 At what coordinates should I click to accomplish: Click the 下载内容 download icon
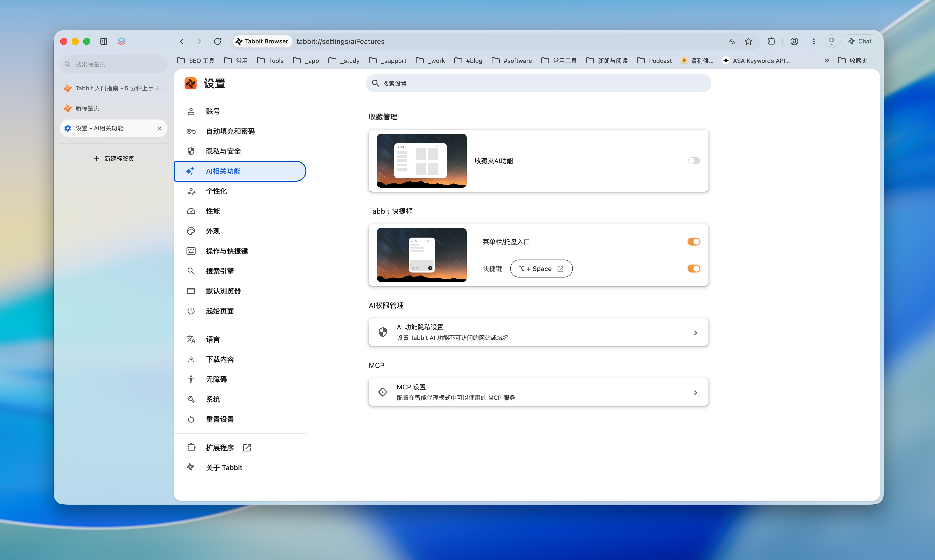[191, 359]
